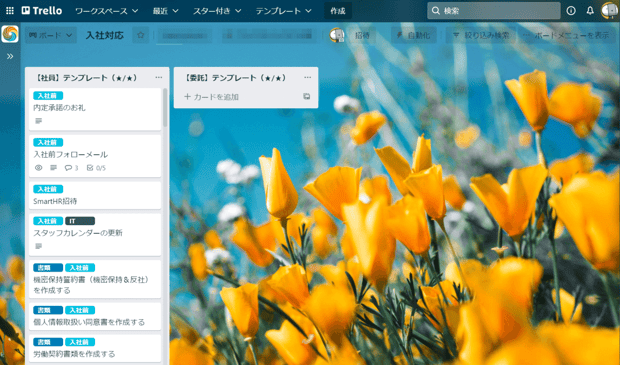
Task: Expand the sidebar with the double chevron
Action: click(10, 56)
